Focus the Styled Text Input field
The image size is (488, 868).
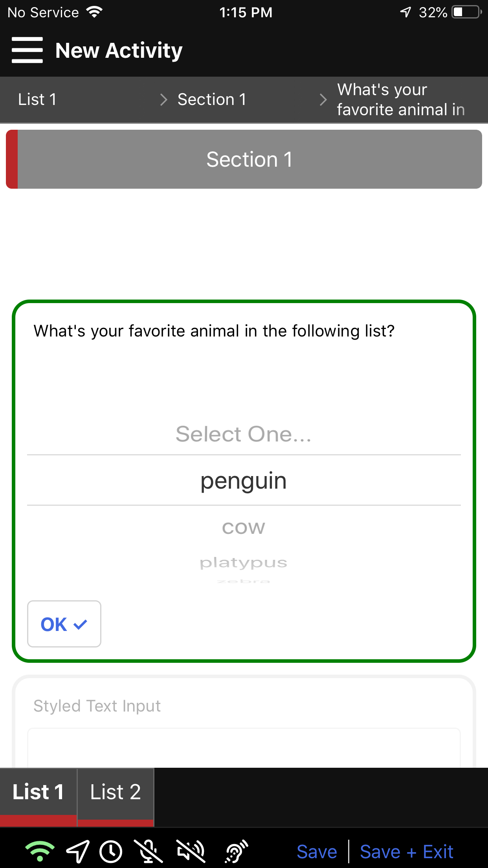[244, 747]
